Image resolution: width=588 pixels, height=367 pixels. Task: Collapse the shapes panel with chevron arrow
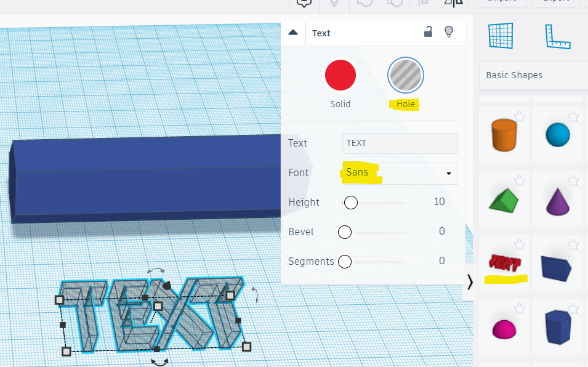coord(470,281)
